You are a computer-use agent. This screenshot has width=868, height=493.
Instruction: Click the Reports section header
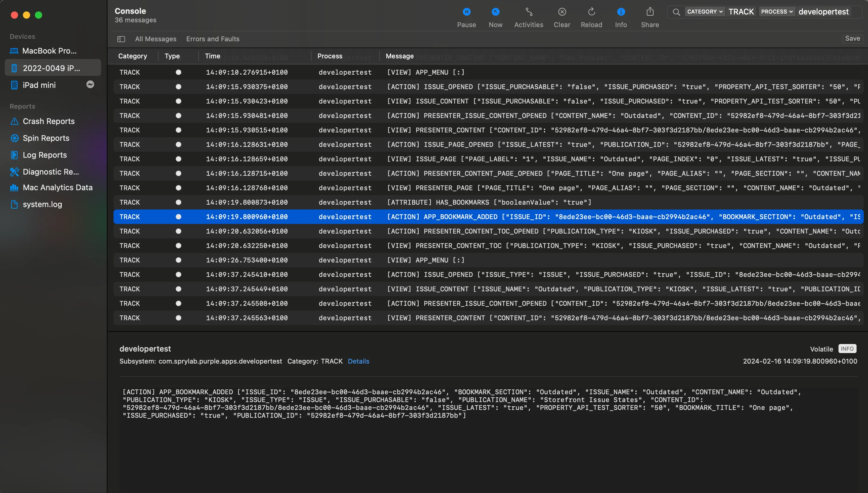[x=22, y=106]
